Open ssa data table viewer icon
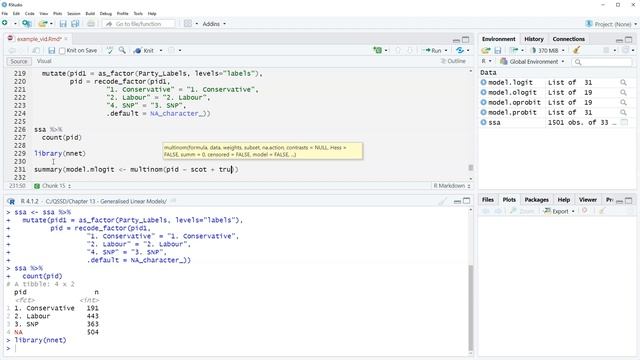Viewport: 640px width, 360px height. pos(624,122)
